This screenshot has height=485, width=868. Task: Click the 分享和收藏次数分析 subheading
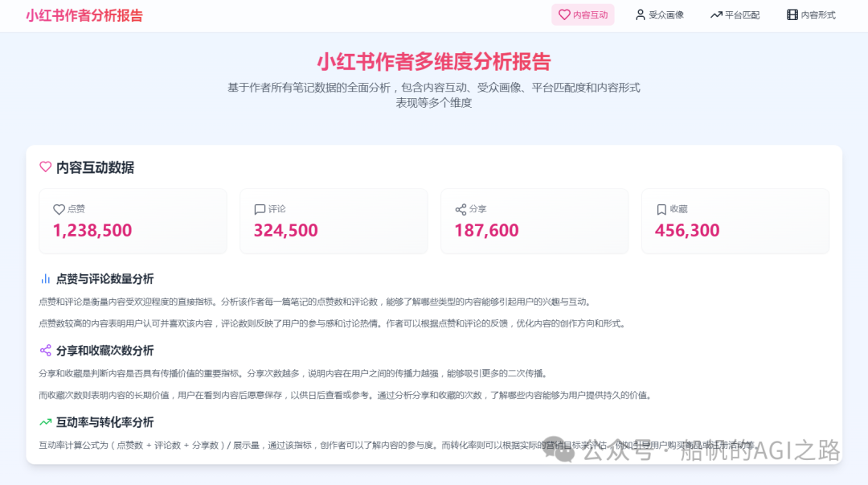pos(105,351)
